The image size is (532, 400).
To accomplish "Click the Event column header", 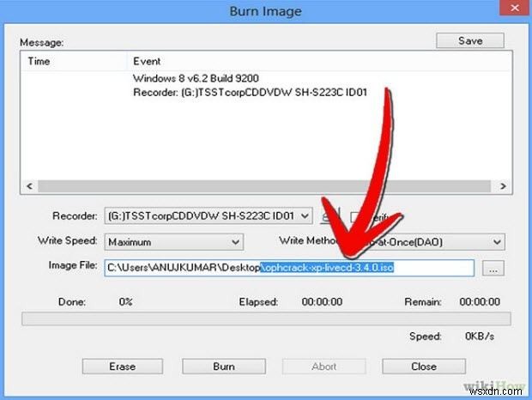I will click(x=318, y=62).
